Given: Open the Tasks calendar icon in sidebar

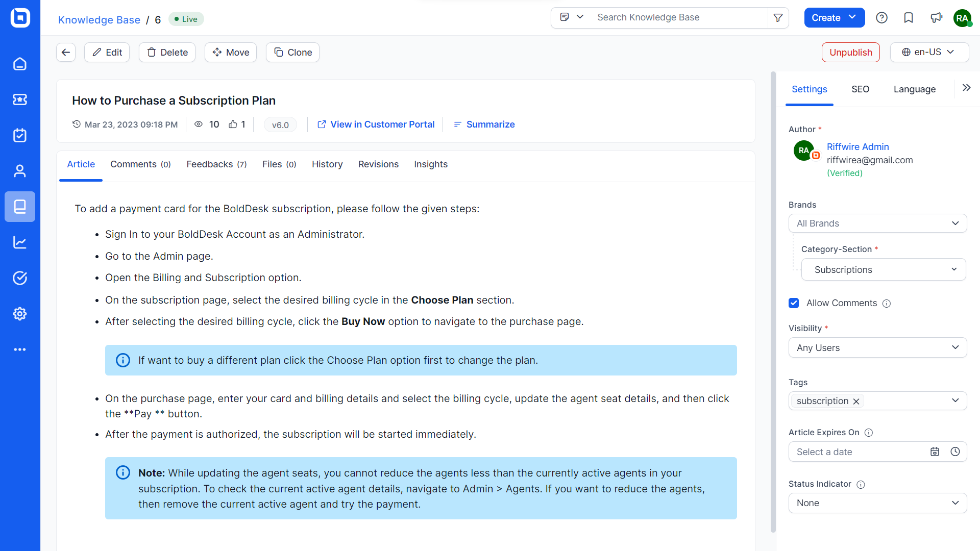Looking at the screenshot, I should 20,135.
